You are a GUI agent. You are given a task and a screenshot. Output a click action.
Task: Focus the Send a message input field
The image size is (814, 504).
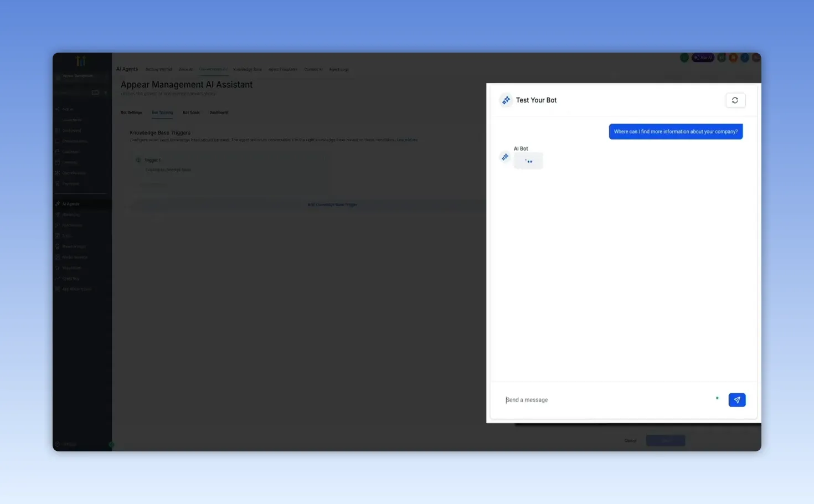tap(608, 400)
